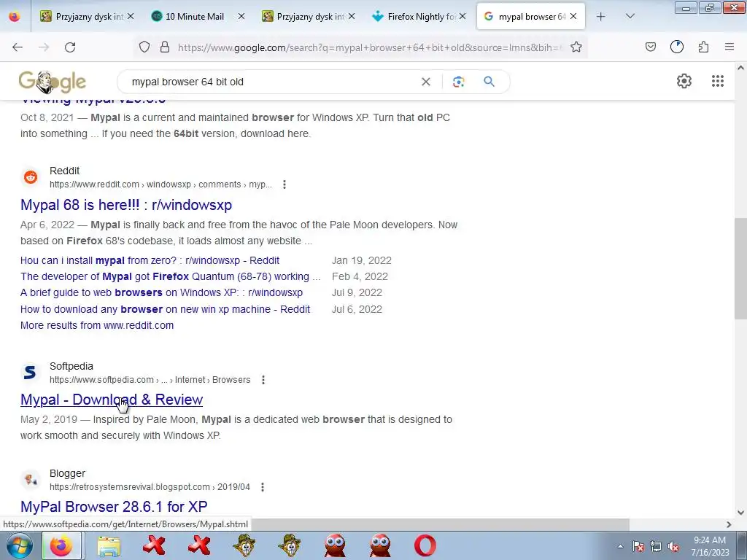This screenshot has width=747, height=560.
Task: Open the extensions puzzle icon
Action: pos(704,47)
